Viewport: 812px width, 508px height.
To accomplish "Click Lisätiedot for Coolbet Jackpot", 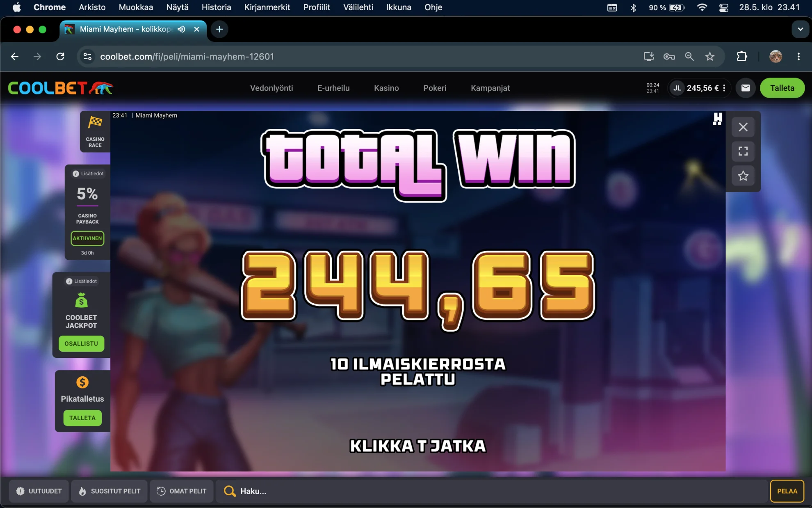I will pos(81,281).
